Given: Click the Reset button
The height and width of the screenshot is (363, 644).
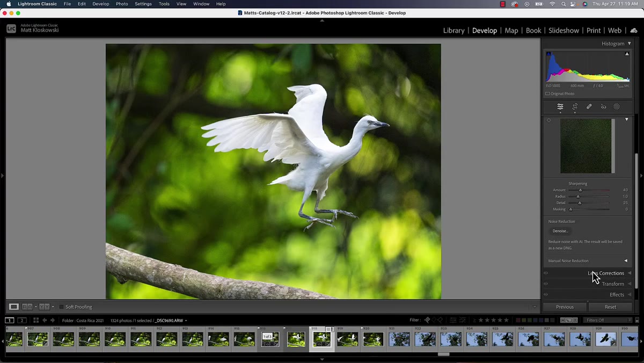Looking at the screenshot, I should tap(610, 307).
